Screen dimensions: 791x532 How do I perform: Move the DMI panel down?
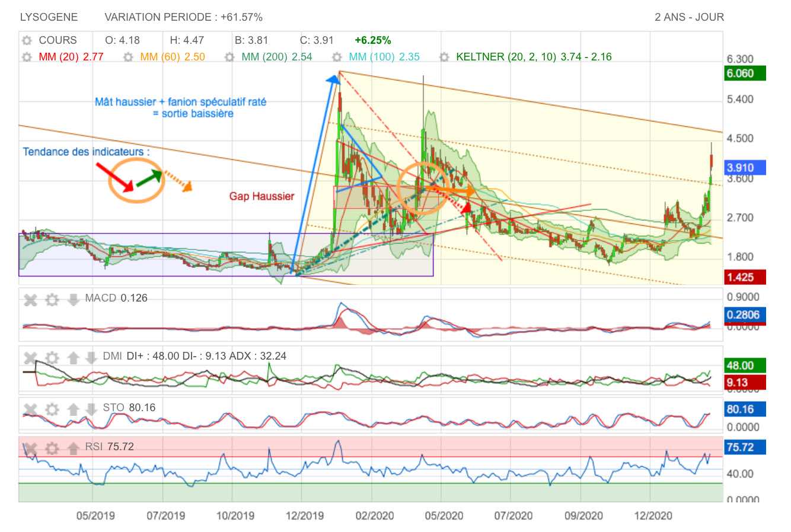coord(91,358)
